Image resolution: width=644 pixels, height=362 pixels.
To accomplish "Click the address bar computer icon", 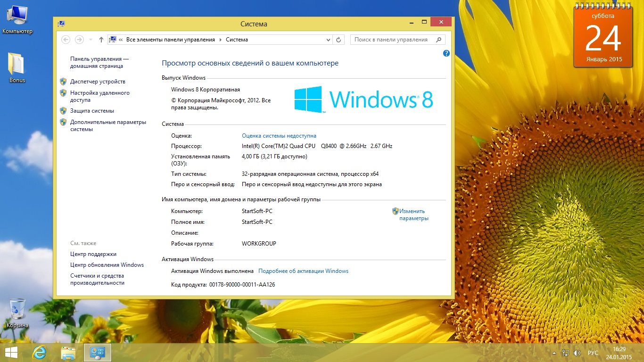I will (x=113, y=40).
